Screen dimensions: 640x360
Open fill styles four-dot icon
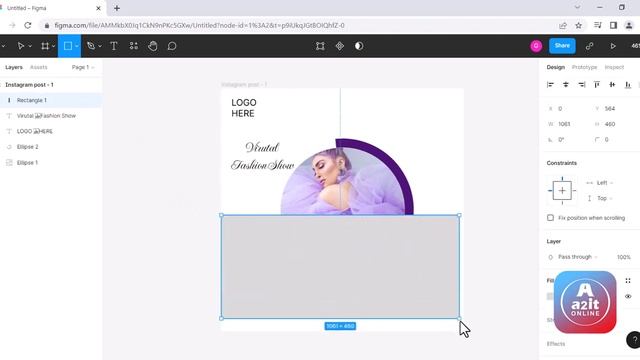tap(628, 280)
